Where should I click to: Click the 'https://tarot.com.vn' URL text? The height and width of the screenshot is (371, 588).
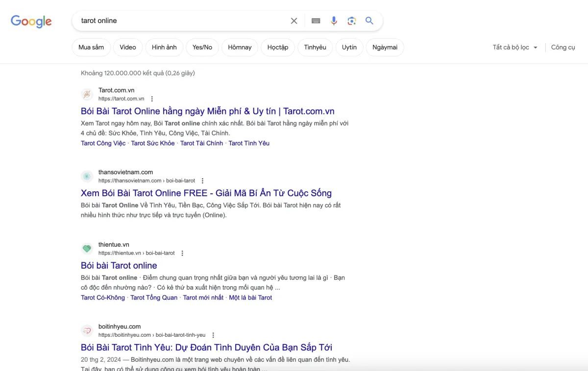[x=122, y=99]
